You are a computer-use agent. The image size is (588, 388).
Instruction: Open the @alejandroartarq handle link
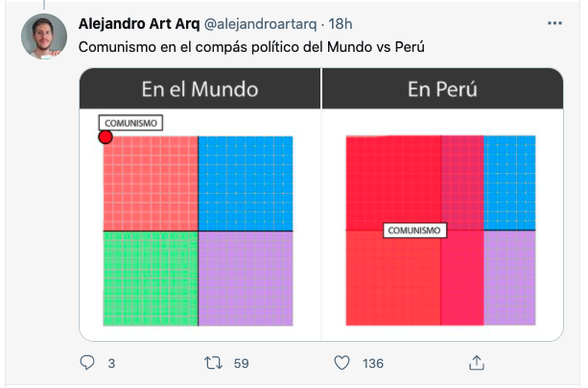pyautogui.click(x=260, y=24)
